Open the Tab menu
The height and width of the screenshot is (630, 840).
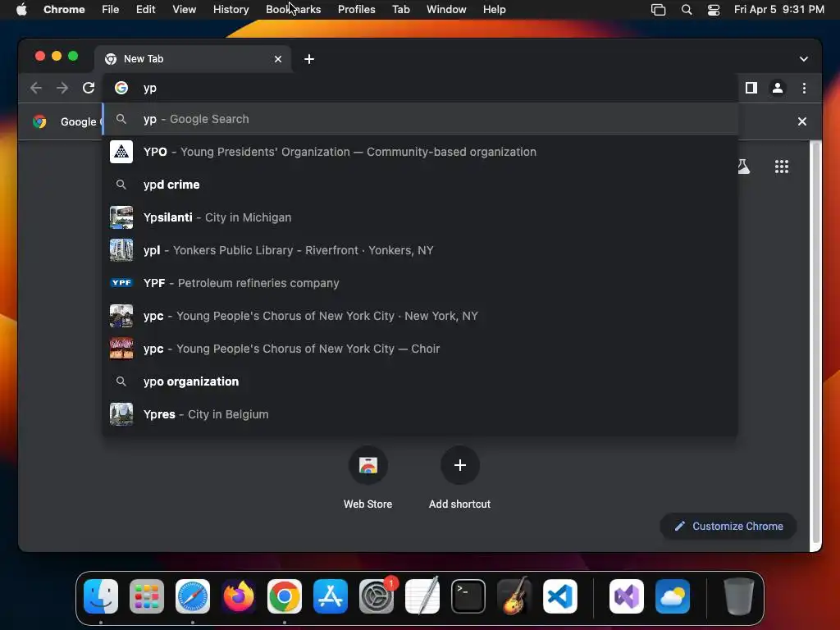(x=400, y=10)
